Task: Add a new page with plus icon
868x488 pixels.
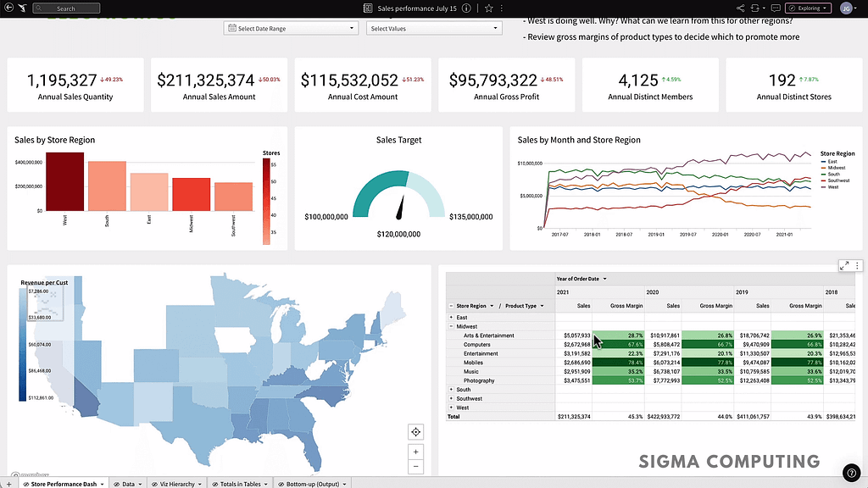Action: coord(8,484)
